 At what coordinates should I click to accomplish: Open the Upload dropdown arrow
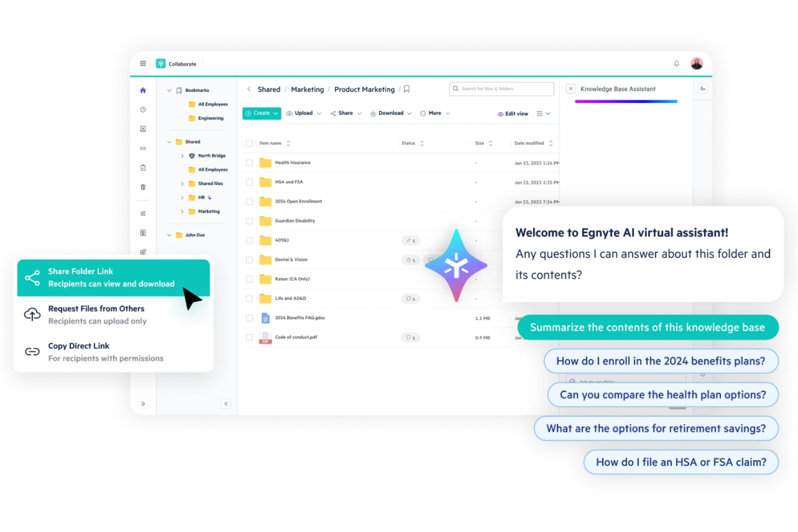coord(319,113)
